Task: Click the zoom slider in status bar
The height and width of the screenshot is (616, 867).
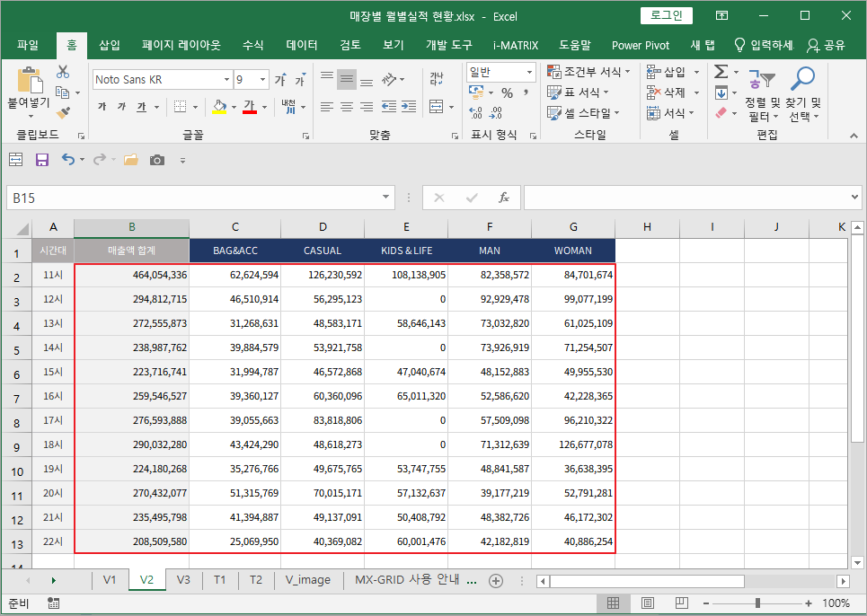Action: [758, 603]
